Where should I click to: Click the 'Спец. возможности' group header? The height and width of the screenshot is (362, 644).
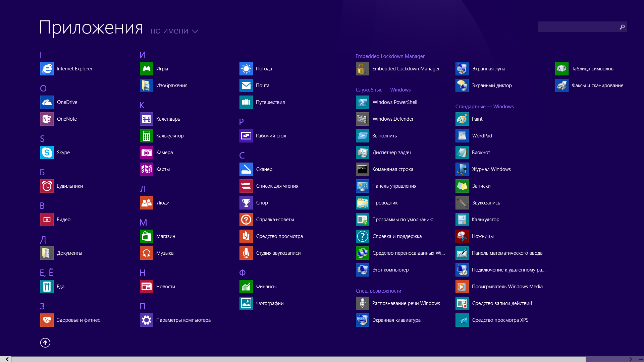378,291
